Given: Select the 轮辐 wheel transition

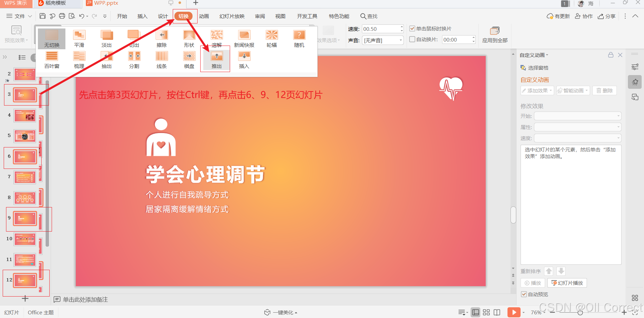Looking at the screenshot, I should [272, 39].
